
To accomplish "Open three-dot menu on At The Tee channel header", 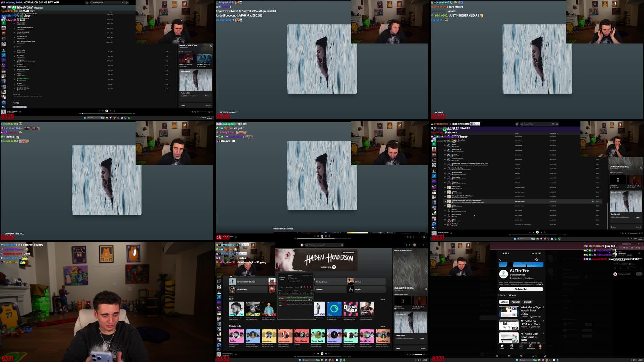I will [x=542, y=260].
